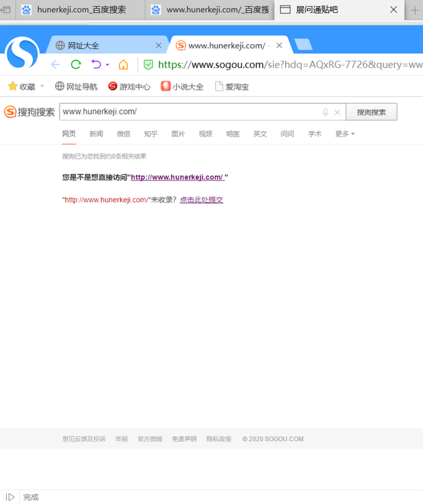The height and width of the screenshot is (504, 423).
Task: Reload page with green refresh icon
Action: 76,64
